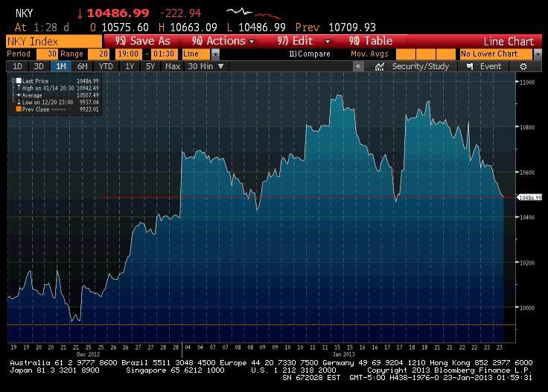548x392 pixels.
Task: Collapse the legend box tree toggle
Action: point(13,80)
